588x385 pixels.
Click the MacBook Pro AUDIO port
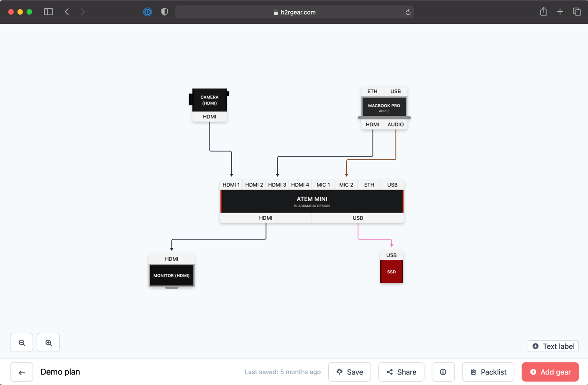396,124
